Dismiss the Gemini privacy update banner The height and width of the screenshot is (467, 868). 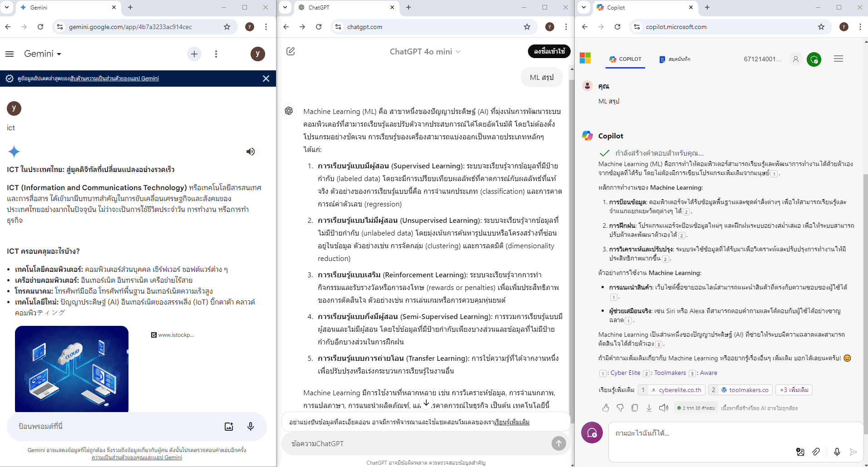[266, 79]
